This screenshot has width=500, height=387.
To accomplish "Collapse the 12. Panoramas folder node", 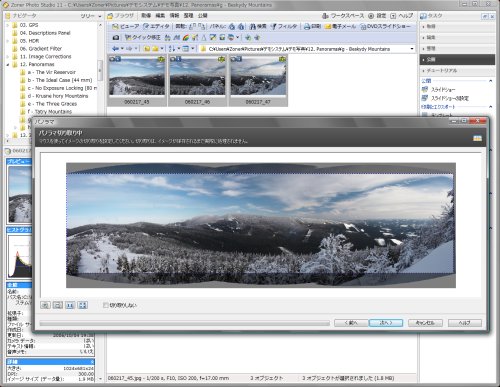I will click(8, 64).
